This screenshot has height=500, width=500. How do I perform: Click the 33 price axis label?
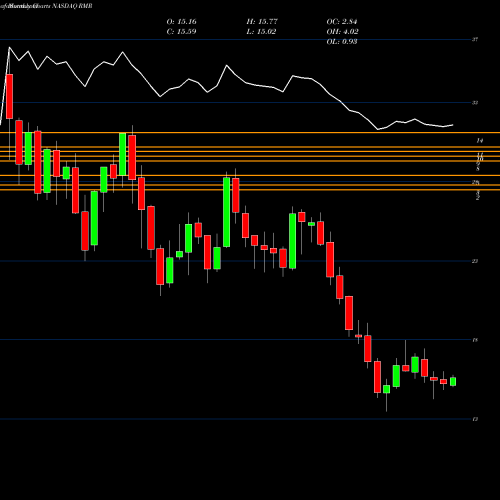[x=475, y=103]
